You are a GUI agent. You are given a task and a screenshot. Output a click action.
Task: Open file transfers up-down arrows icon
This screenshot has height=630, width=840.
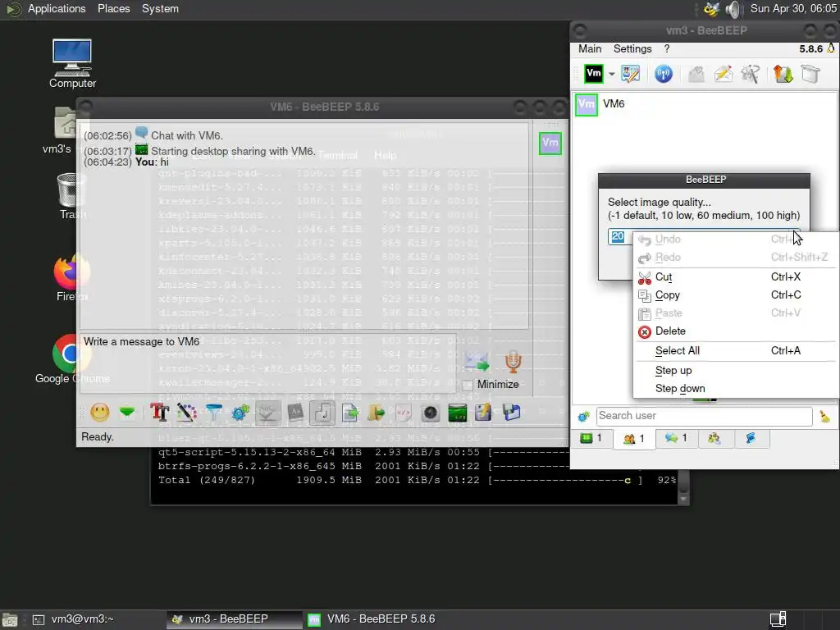point(783,73)
